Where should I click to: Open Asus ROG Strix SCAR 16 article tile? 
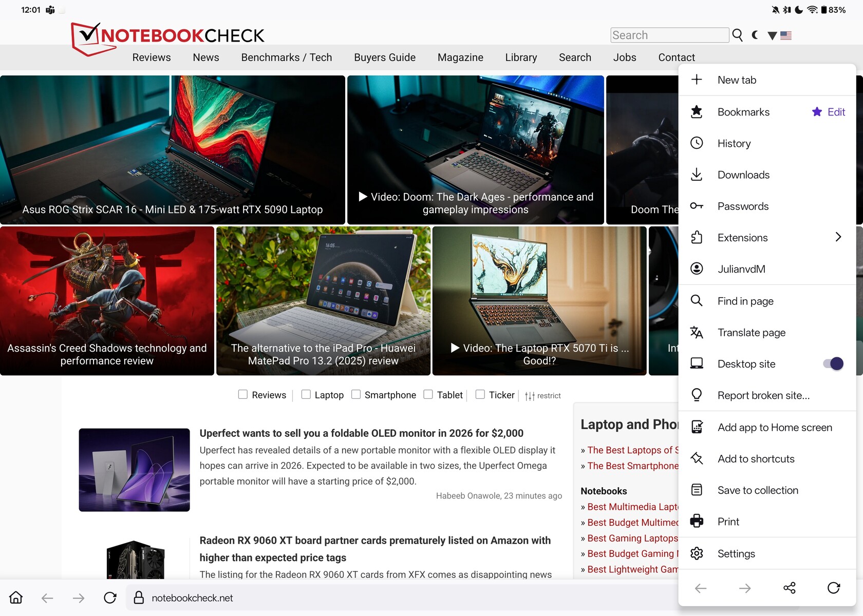172,150
